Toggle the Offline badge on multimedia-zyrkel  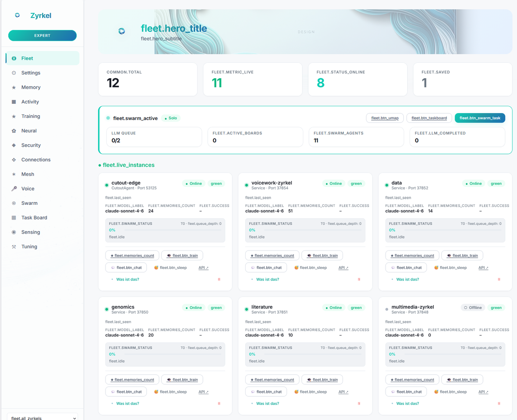point(473,307)
